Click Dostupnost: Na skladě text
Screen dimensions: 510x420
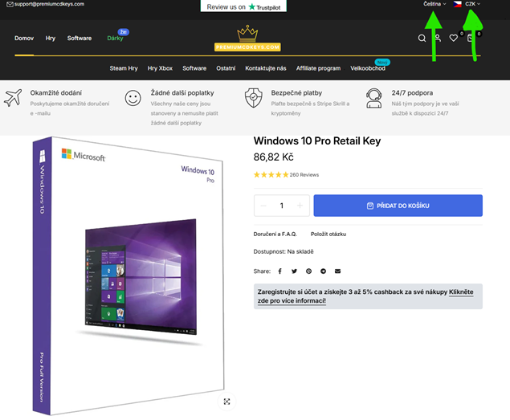pos(284,251)
